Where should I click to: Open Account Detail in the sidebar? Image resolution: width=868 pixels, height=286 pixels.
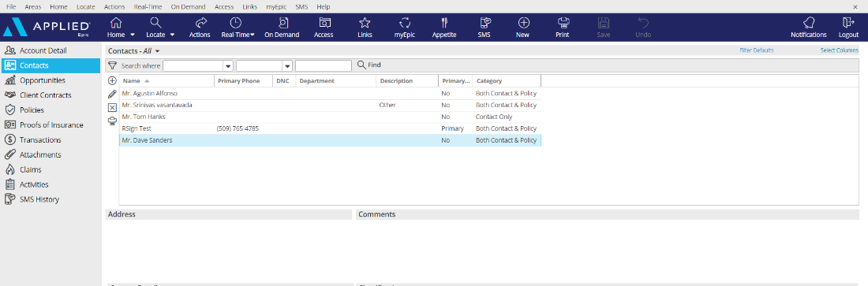(x=51, y=50)
